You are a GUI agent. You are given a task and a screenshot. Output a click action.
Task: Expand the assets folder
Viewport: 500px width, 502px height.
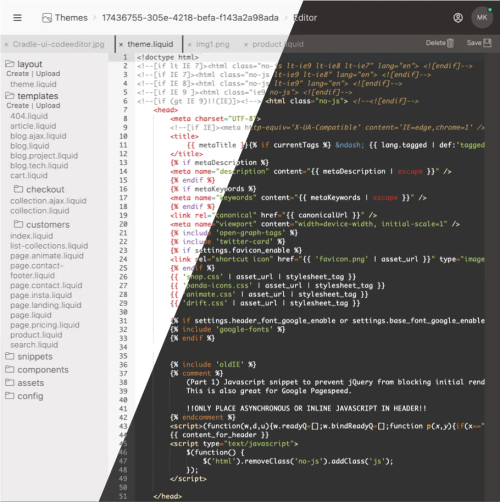(x=31, y=383)
